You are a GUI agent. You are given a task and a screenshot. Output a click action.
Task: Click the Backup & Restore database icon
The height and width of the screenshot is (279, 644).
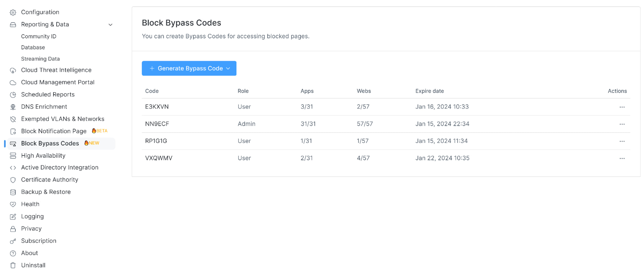13,192
